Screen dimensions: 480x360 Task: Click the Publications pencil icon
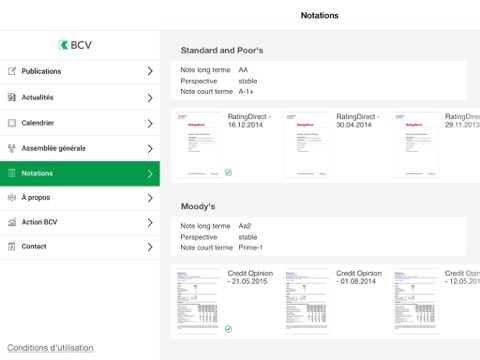(12, 71)
